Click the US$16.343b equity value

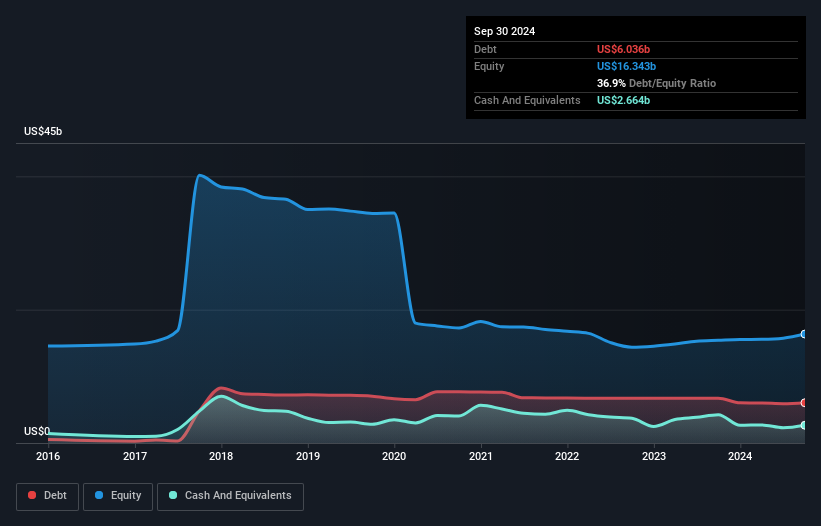coord(626,66)
